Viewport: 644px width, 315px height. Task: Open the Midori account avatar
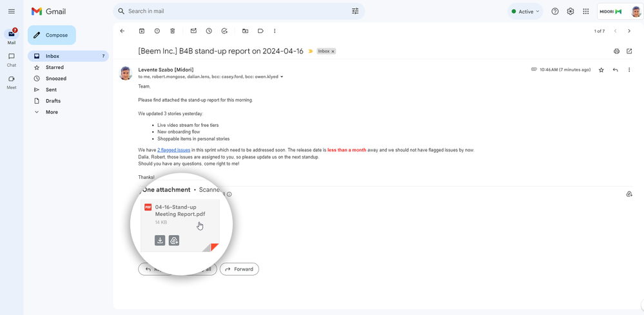click(636, 12)
